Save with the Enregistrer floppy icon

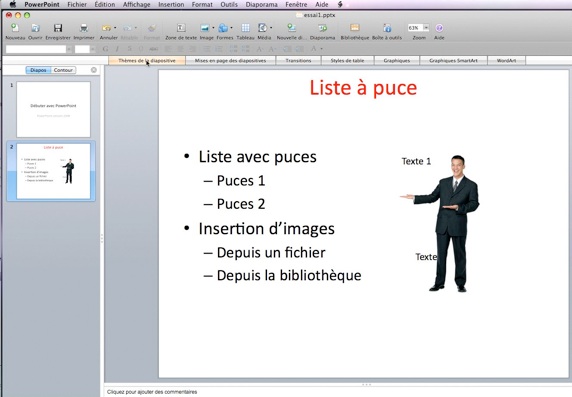[x=58, y=28]
